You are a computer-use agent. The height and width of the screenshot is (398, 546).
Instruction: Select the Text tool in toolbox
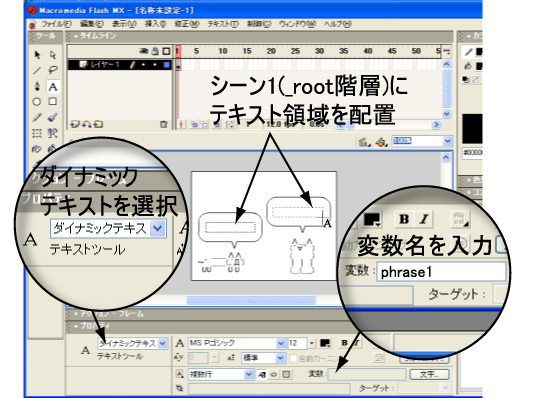(x=53, y=86)
